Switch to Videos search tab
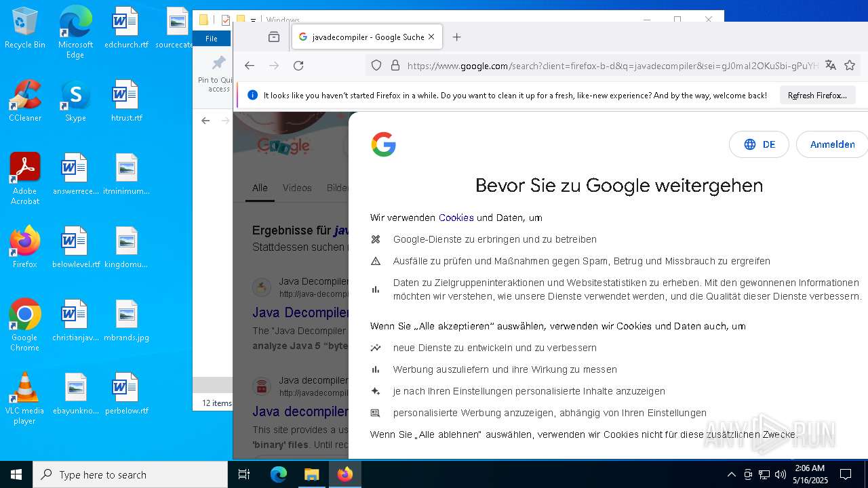The height and width of the screenshot is (488, 868). pyautogui.click(x=297, y=188)
